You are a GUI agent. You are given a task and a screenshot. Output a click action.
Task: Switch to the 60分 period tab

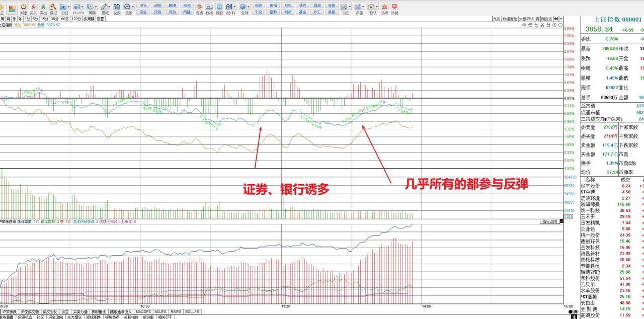(65, 19)
